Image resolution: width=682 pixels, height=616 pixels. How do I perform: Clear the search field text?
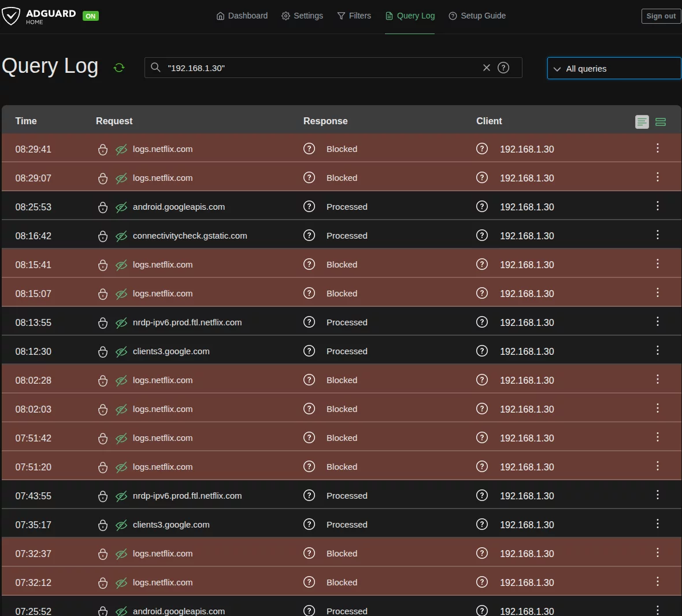(x=486, y=68)
